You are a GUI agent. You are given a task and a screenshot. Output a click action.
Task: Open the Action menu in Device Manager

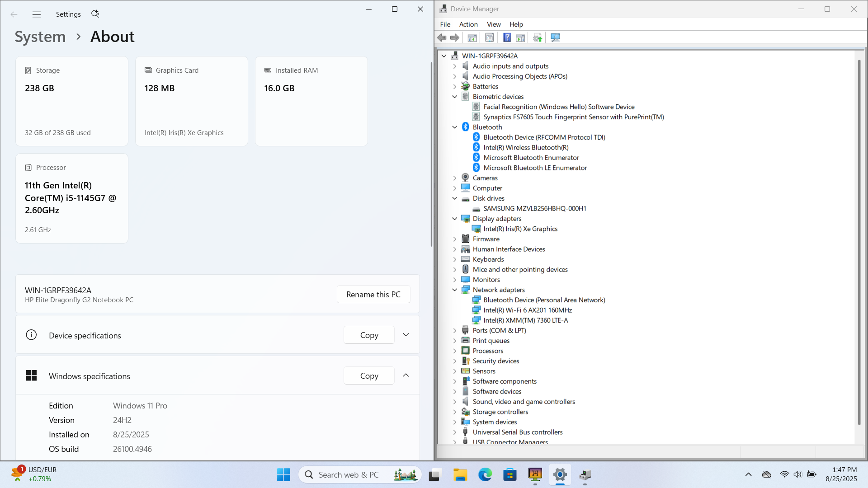pyautogui.click(x=468, y=24)
